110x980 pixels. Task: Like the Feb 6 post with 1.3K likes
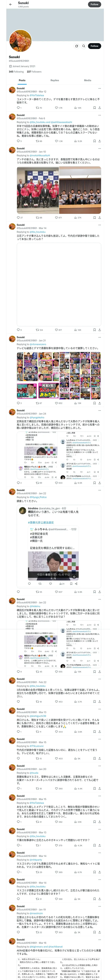(x=58, y=141)
